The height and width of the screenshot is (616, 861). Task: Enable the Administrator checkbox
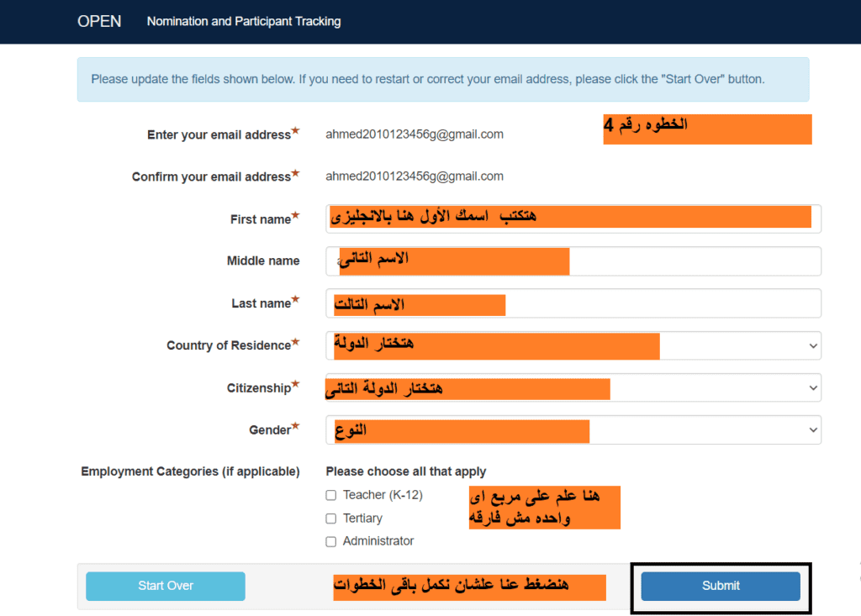pyautogui.click(x=331, y=542)
